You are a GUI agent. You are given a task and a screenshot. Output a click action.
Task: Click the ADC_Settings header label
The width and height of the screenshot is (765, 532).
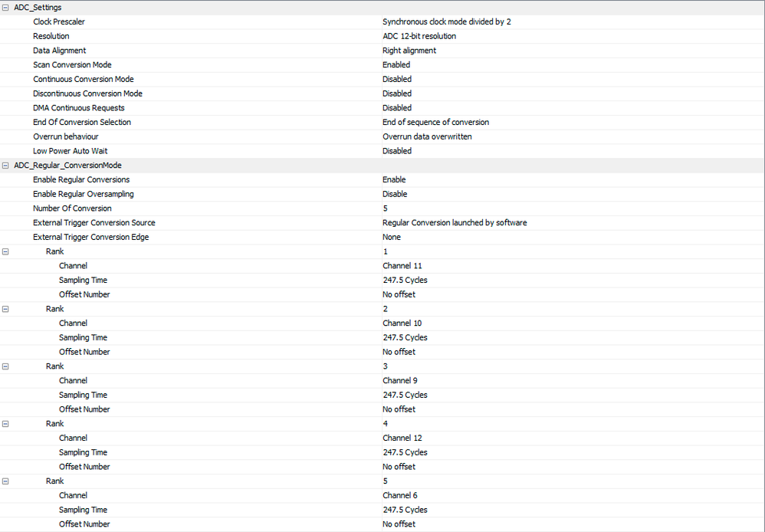pos(37,8)
